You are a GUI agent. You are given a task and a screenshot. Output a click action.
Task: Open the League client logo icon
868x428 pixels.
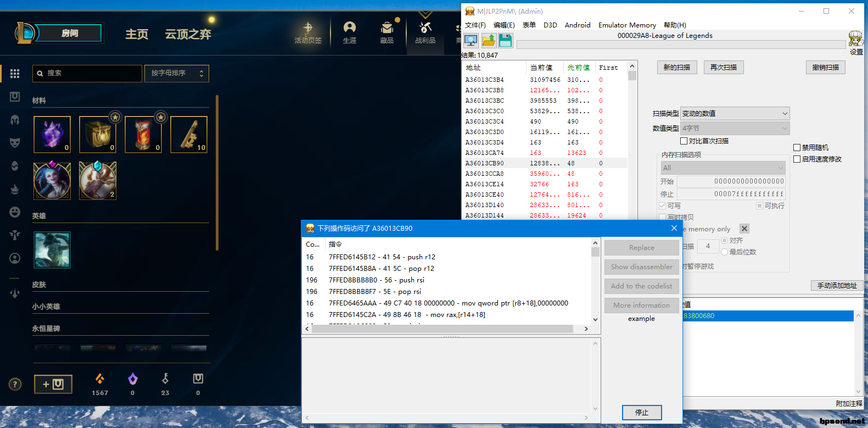(25, 33)
